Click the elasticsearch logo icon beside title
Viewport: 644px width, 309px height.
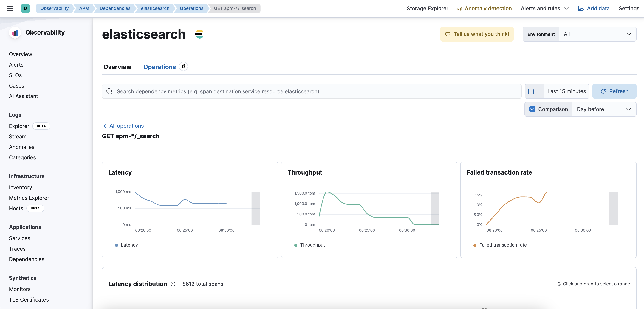coord(199,34)
